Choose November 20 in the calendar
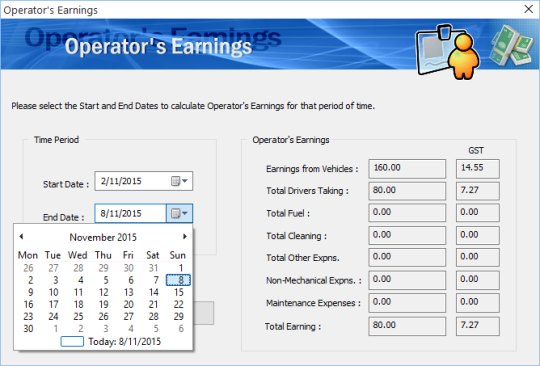This screenshot has width=540, height=366. pos(128,304)
